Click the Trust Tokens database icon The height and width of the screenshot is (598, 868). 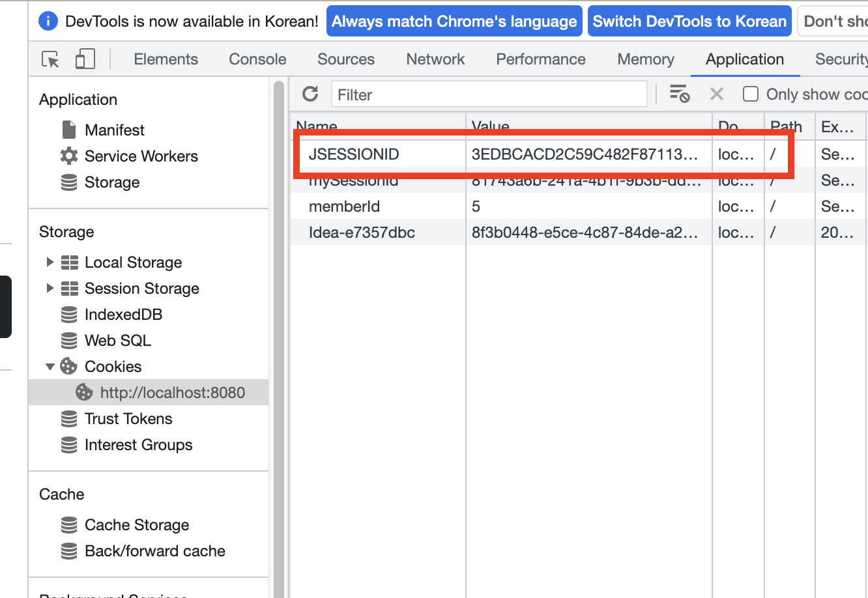tap(69, 418)
